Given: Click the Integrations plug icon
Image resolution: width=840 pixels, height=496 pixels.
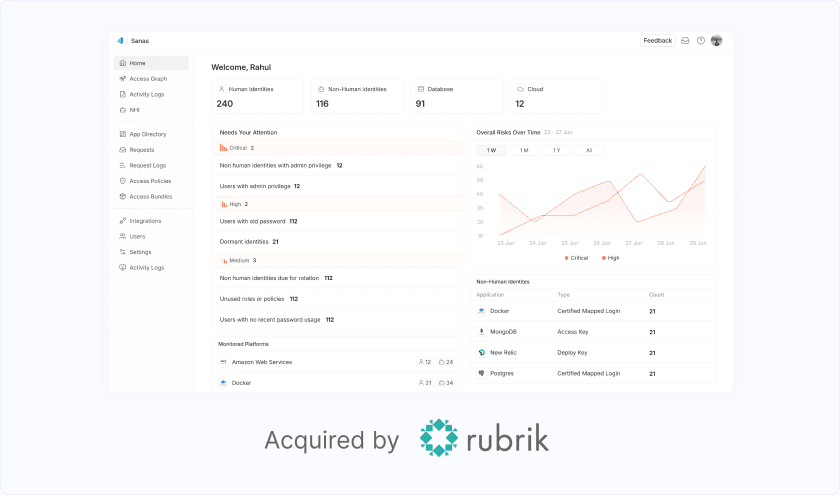Looking at the screenshot, I should (x=123, y=221).
